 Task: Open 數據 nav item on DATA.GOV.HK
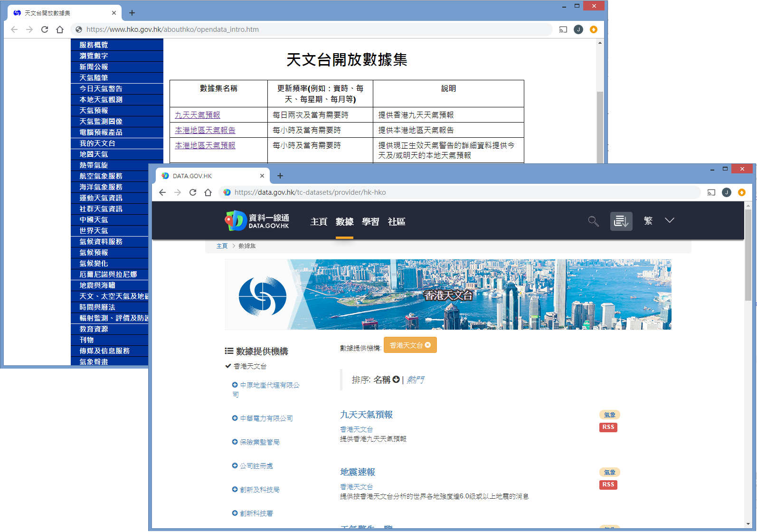[x=345, y=222]
